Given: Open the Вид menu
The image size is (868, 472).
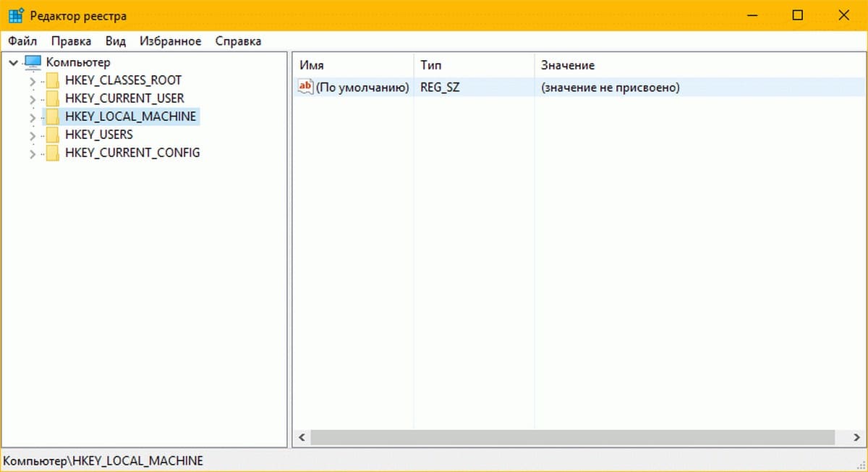Looking at the screenshot, I should tap(116, 41).
